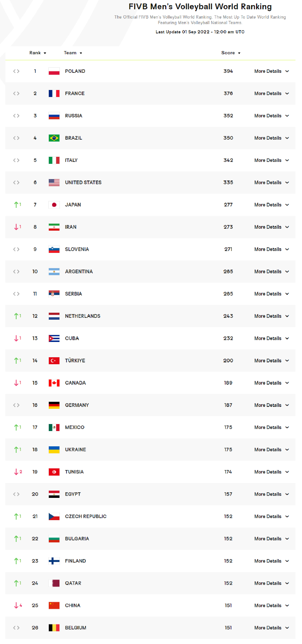Screen dimensions: 302x644
Task: Click the Japan flag icon
Action: [x=54, y=205]
